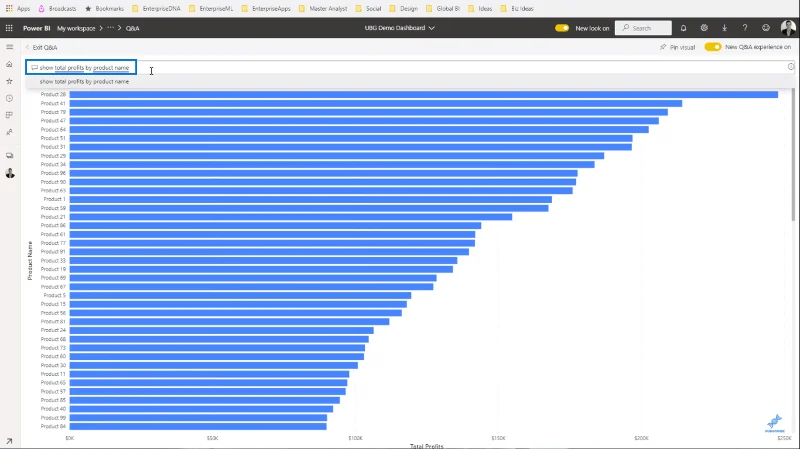Click the $100K axis tick label
The width and height of the screenshot is (800, 449).
[x=355, y=438]
